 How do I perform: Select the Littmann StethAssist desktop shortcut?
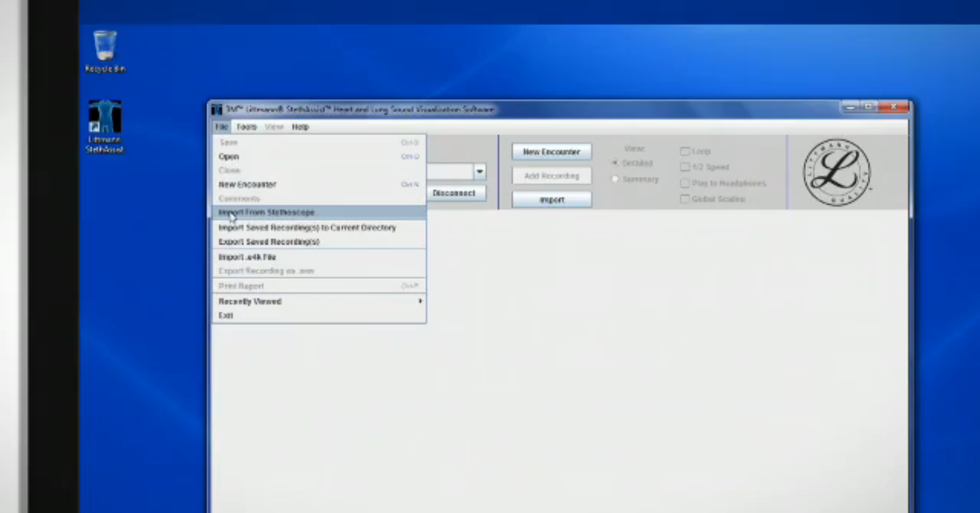(x=105, y=126)
